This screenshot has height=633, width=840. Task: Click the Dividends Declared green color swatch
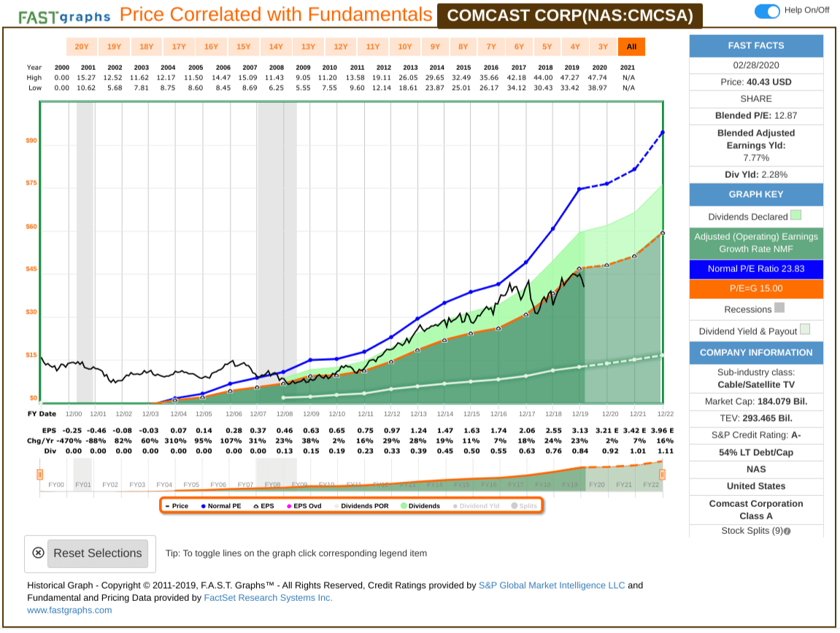[x=796, y=215]
